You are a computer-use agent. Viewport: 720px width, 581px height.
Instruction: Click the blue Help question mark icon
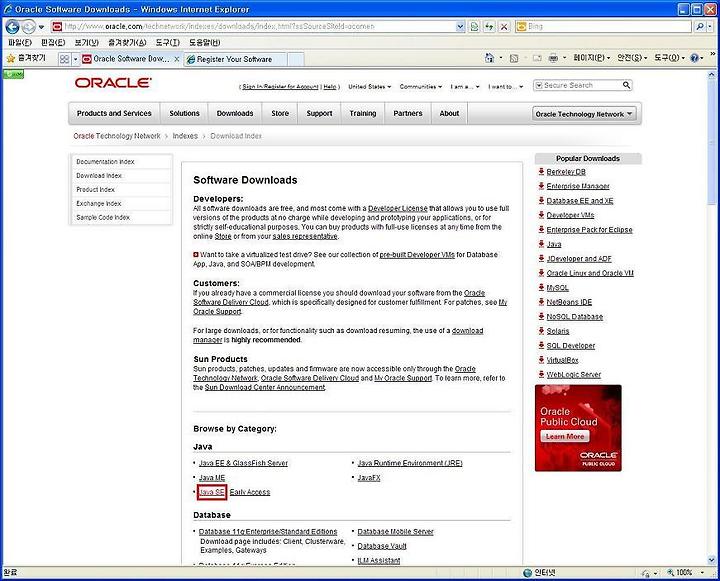point(694,58)
